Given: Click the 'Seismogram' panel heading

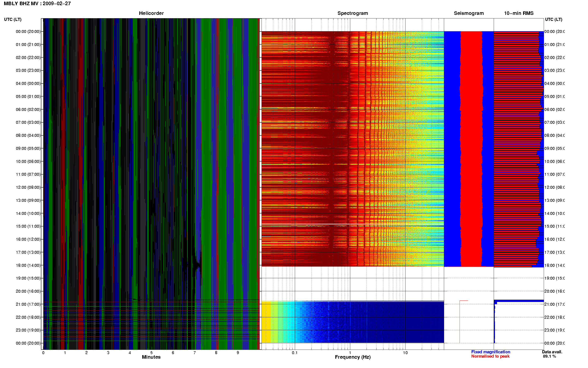Looking at the screenshot, I should coord(469,13).
